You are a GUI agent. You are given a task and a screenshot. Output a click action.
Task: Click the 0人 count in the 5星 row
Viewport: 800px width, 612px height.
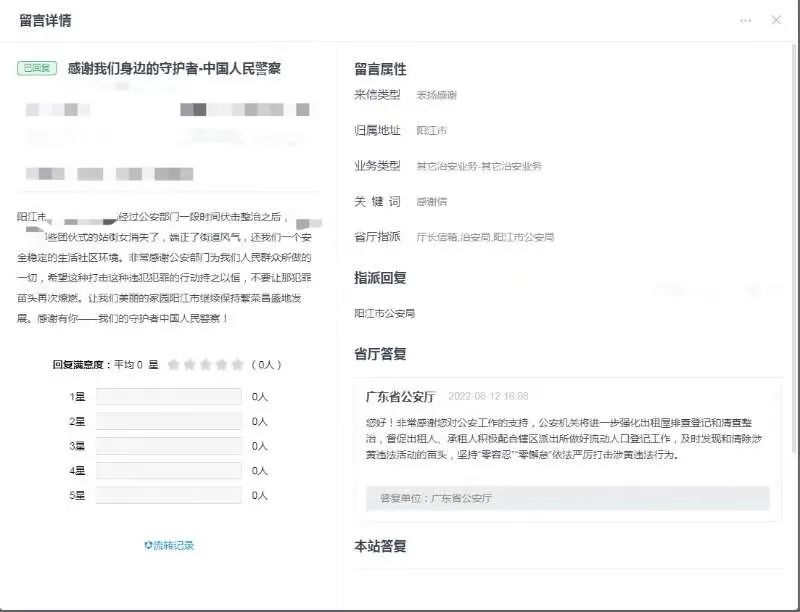tap(260, 495)
